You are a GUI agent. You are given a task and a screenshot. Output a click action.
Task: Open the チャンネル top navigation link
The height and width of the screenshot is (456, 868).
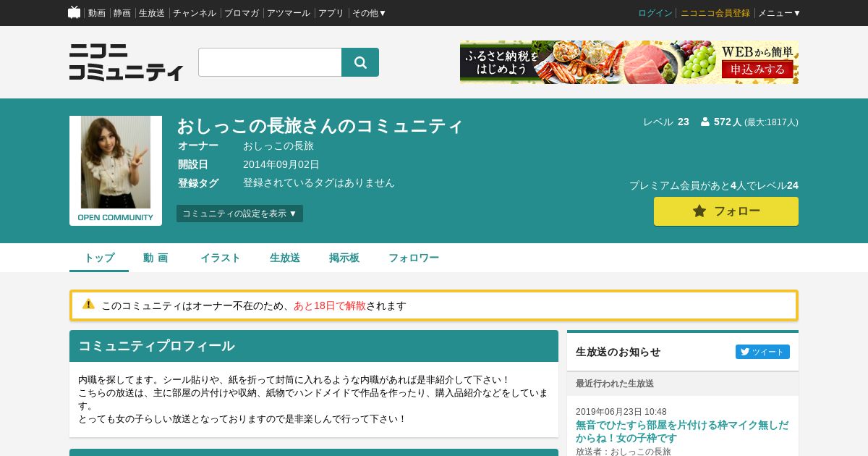tap(195, 13)
